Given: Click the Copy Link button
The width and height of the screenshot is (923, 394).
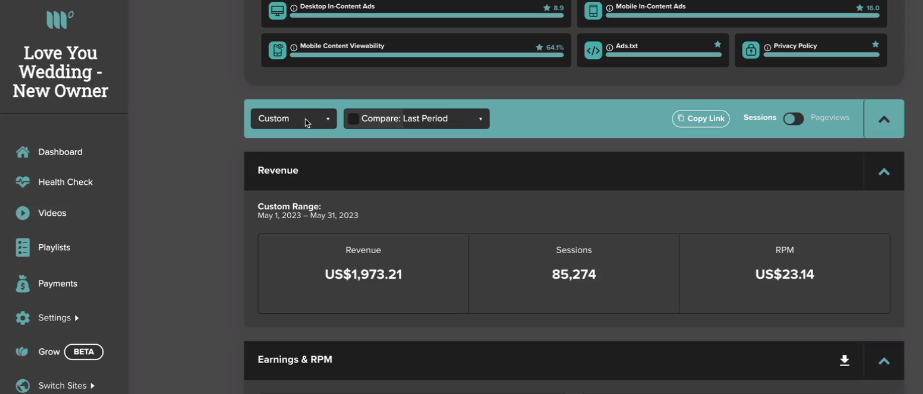Looking at the screenshot, I should coord(700,119).
